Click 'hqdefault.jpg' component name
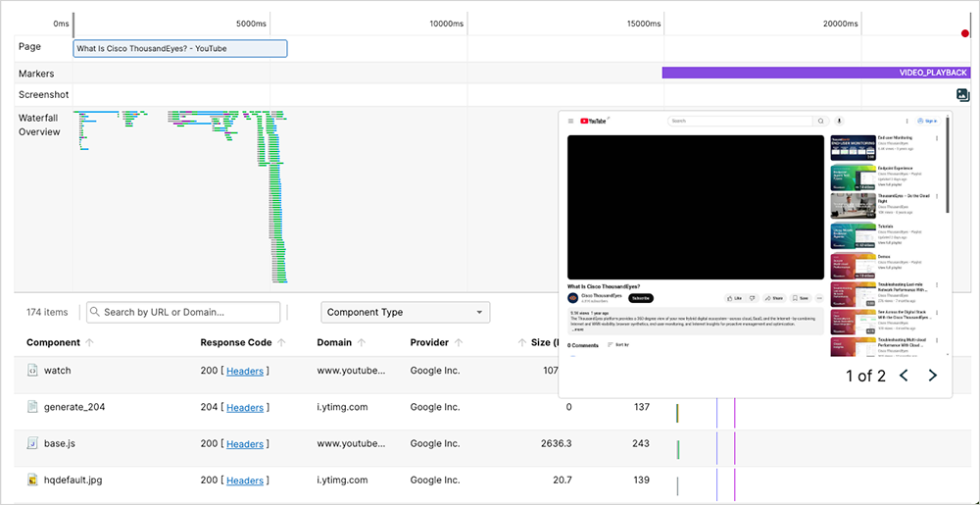Viewport: 980px width, 505px height. 73,480
